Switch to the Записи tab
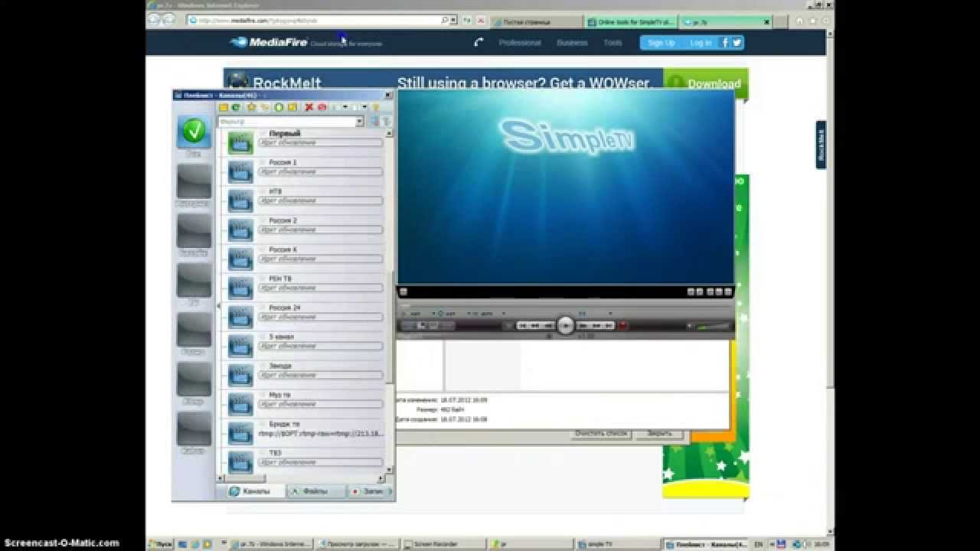Viewport: 980px width, 551px height. [x=367, y=491]
